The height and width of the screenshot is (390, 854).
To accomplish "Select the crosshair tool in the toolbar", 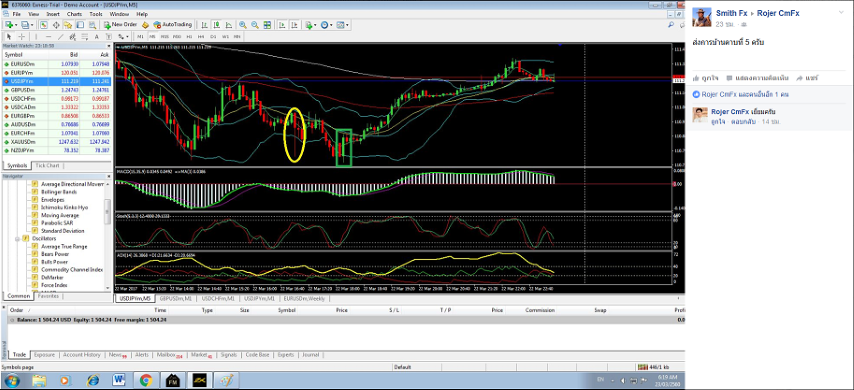I will 21,36.
